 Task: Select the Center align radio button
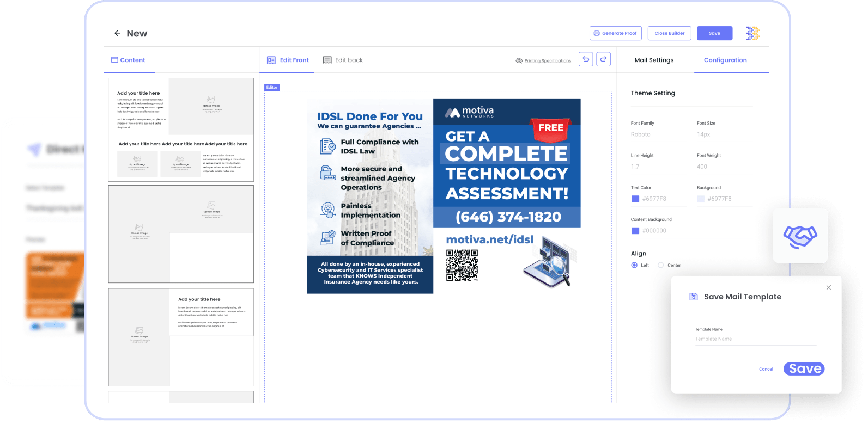(661, 265)
